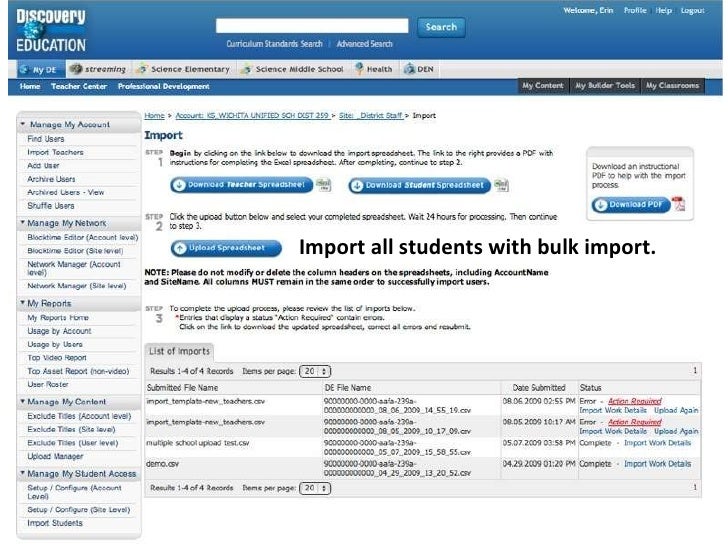Open My Classrooms button
728x546 pixels.
672,85
